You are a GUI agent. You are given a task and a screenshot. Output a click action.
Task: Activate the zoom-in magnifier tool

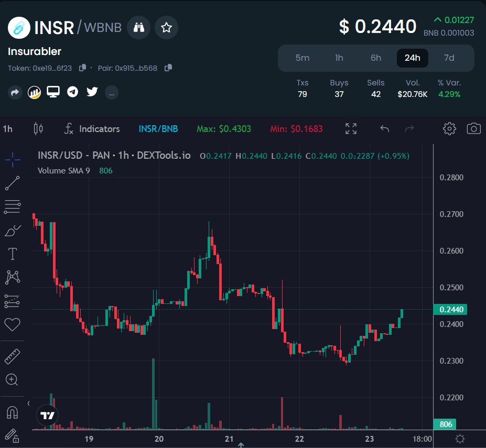tap(12, 379)
